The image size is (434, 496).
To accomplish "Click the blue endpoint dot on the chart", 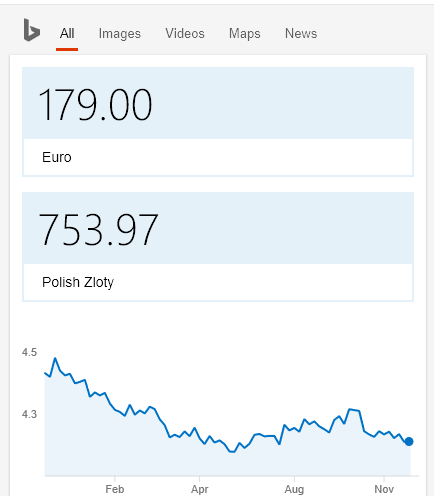I will (x=409, y=441).
